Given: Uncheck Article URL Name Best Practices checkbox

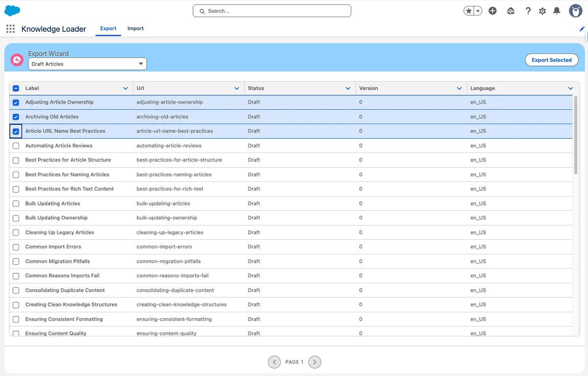Looking at the screenshot, I should 16,131.
